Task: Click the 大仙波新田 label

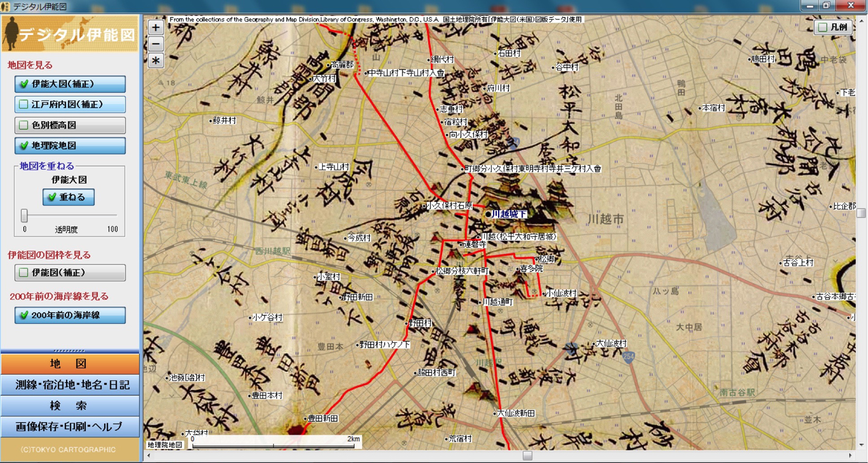Action: pyautogui.click(x=516, y=413)
